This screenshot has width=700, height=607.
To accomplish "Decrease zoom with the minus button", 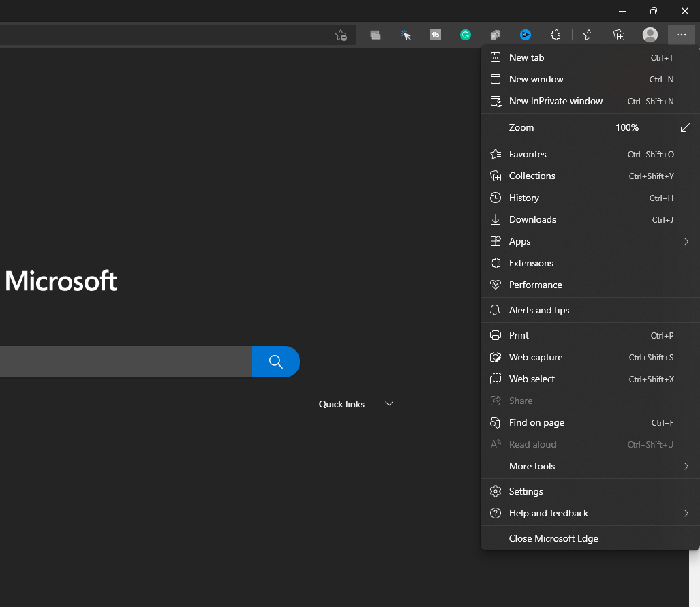I will tap(598, 127).
